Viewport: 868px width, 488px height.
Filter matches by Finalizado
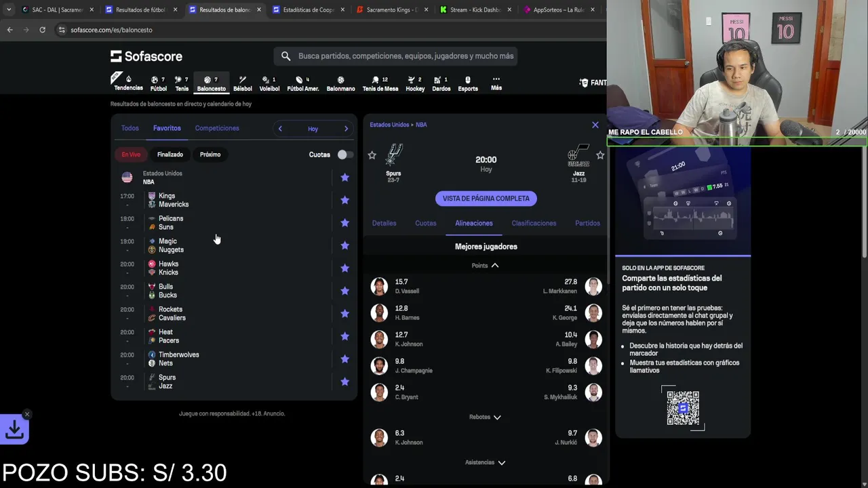coord(170,155)
